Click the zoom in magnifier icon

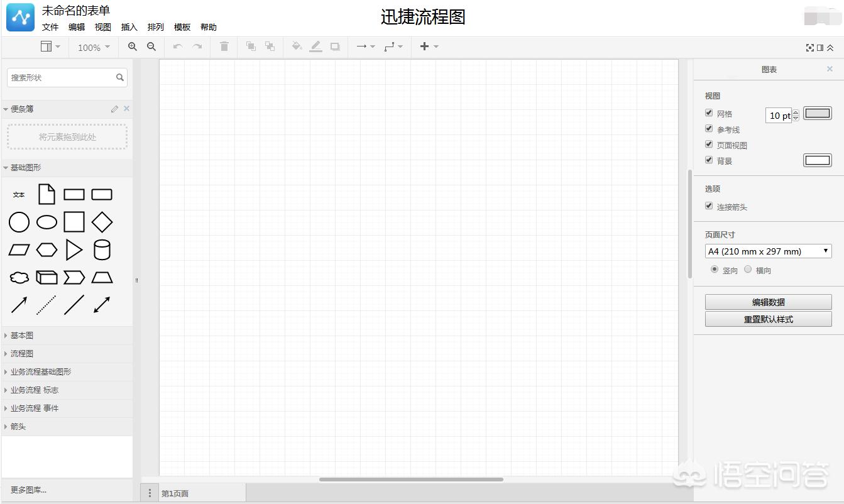(133, 47)
